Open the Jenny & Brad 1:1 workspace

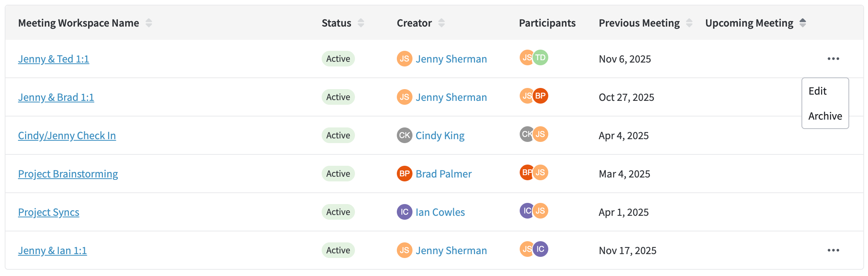(x=56, y=97)
